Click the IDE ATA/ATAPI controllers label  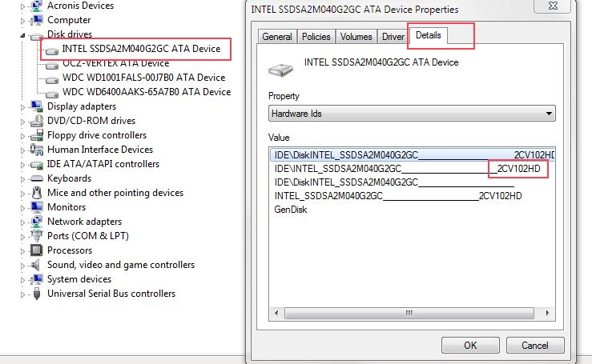(103, 164)
